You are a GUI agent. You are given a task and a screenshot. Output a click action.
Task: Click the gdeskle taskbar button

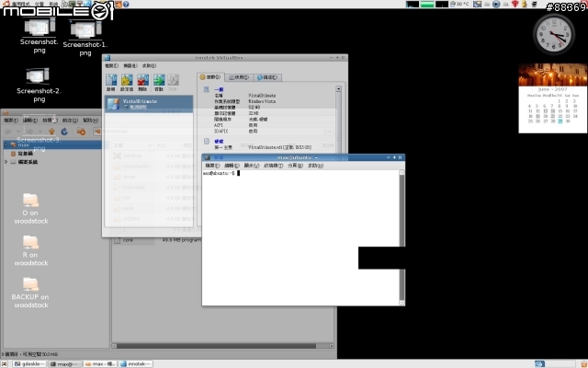point(29,364)
